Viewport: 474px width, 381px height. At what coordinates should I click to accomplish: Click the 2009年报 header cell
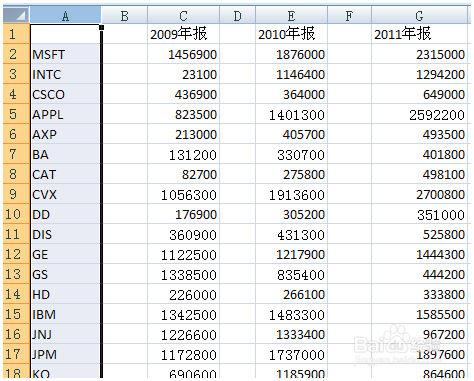click(183, 34)
